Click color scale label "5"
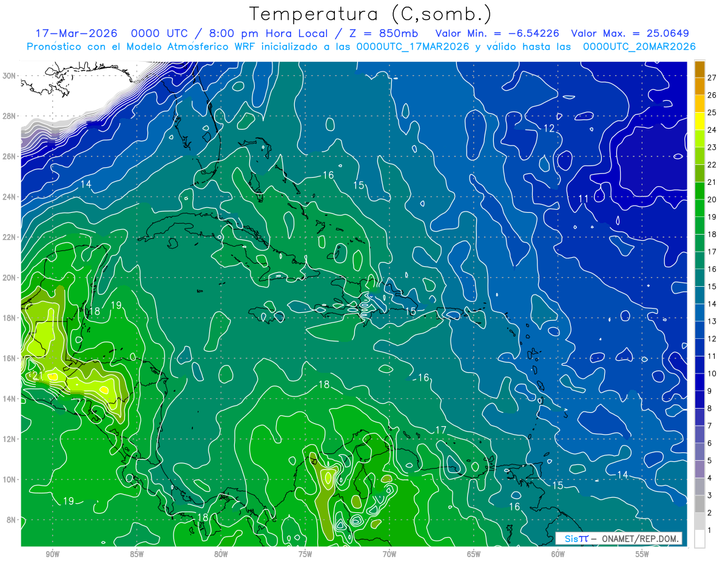This screenshot has height=562, width=728. click(x=710, y=461)
